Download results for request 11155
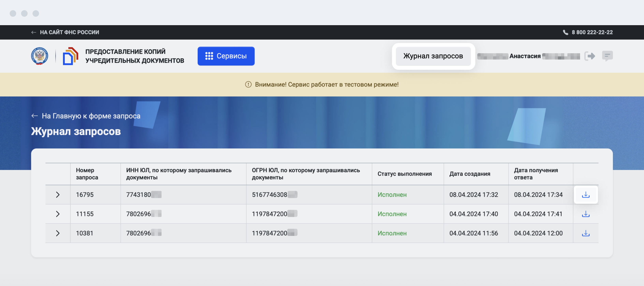This screenshot has height=286, width=644. (586, 214)
